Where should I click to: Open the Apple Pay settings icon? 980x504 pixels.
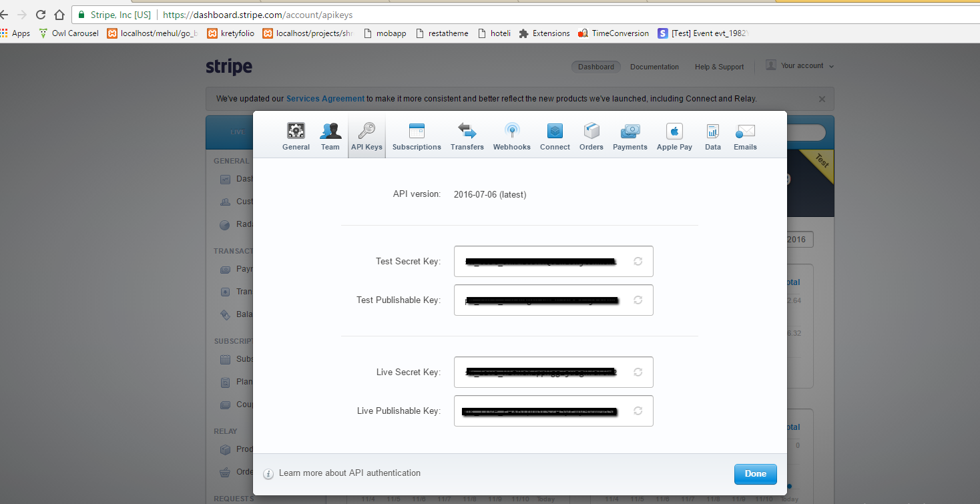[x=674, y=131]
